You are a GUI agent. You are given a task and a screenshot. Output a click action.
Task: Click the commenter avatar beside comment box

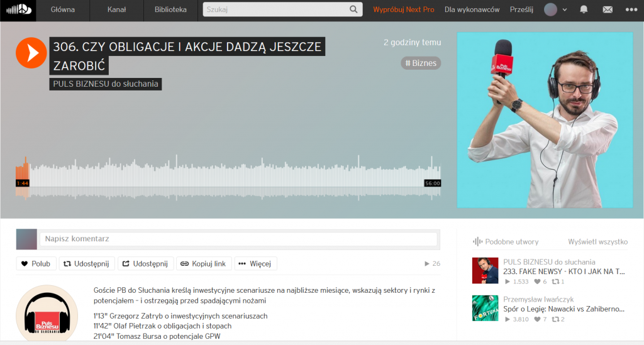click(x=26, y=239)
